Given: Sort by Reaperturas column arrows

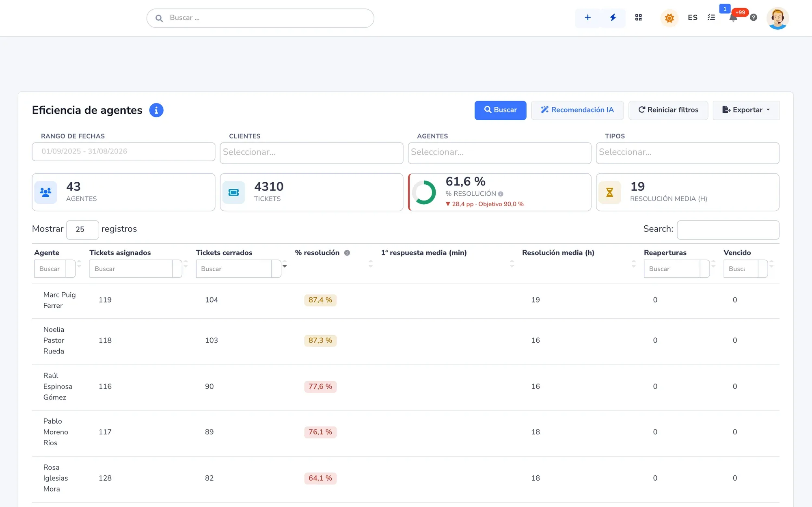Looking at the screenshot, I should (713, 264).
